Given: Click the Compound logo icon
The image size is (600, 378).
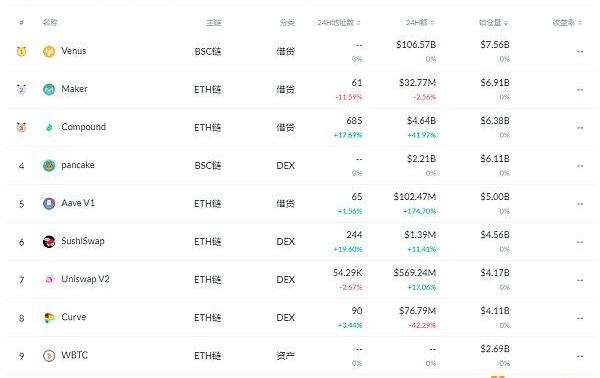Looking at the screenshot, I should 49,127.
